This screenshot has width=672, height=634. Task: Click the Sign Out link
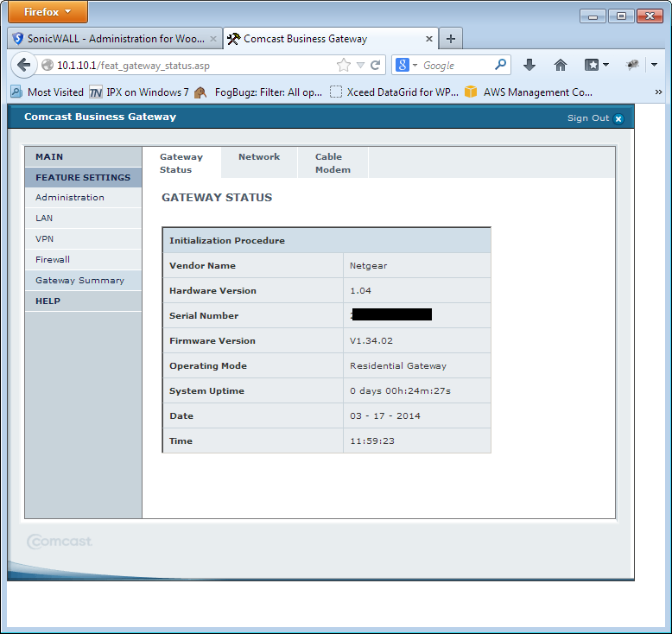[x=588, y=118]
